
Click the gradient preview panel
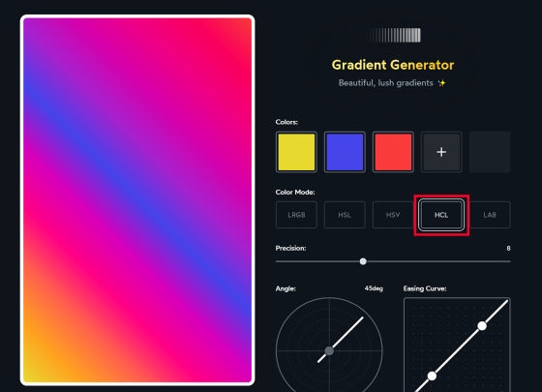click(137, 200)
